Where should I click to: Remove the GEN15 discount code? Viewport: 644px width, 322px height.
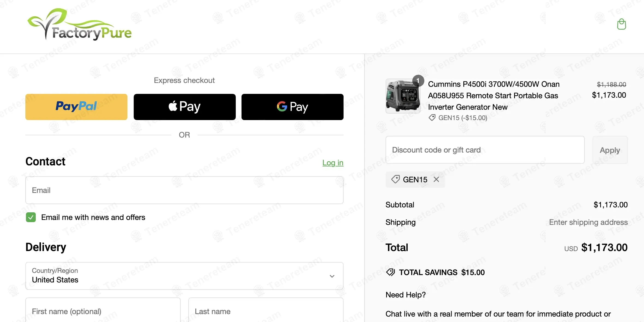(x=436, y=179)
